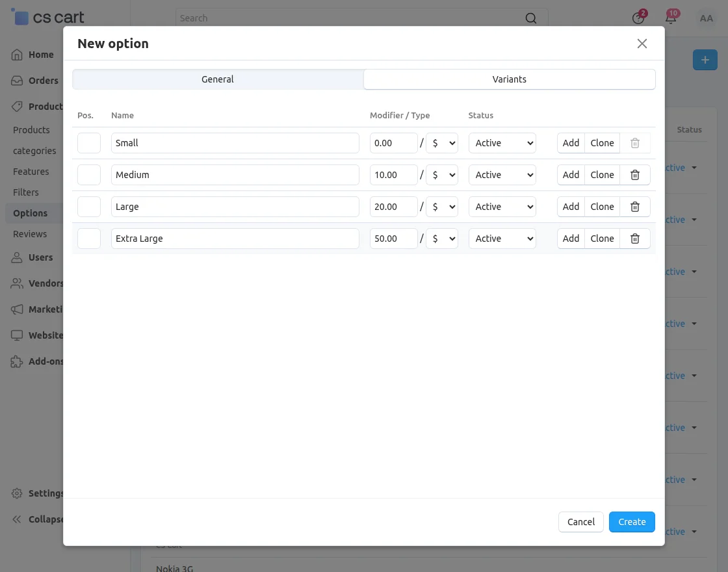Select the Vendors icon in the sidebar
This screenshot has width=728, height=572.
point(17,283)
